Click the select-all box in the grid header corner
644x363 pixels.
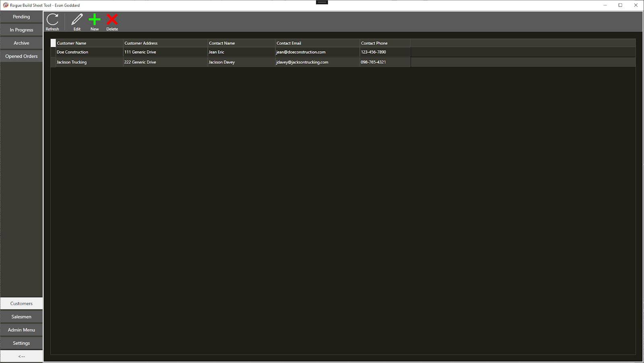(x=53, y=43)
